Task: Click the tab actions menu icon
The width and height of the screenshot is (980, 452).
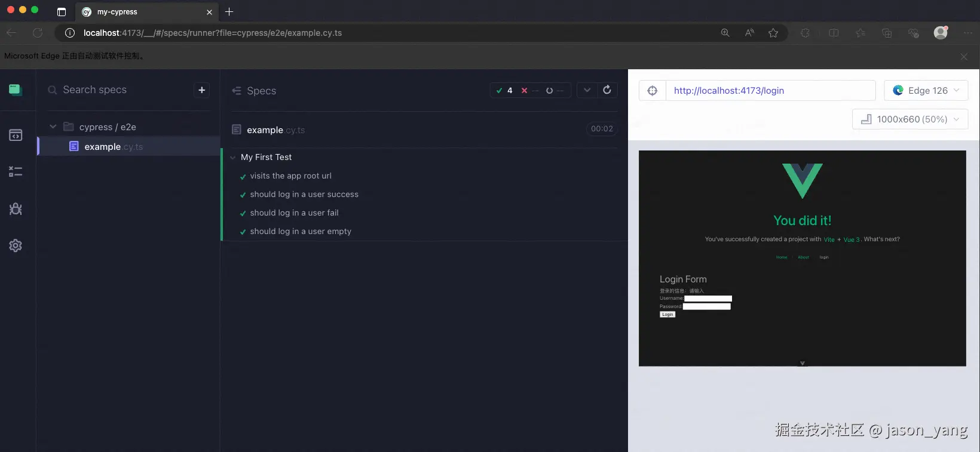Action: point(61,11)
